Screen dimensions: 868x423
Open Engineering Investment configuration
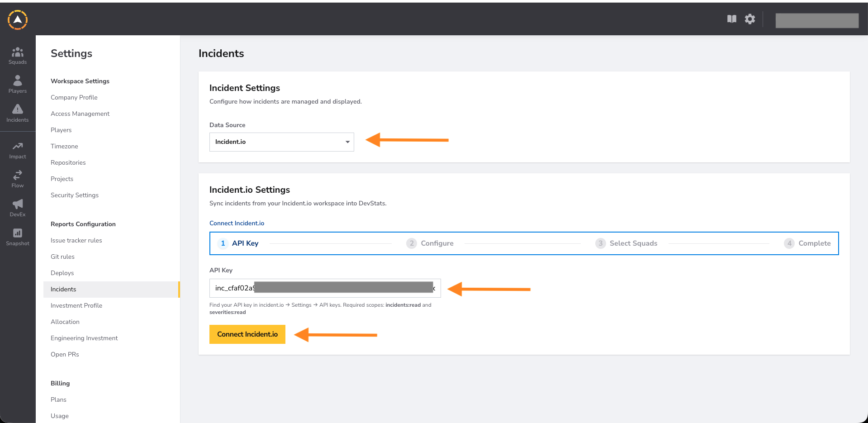click(x=84, y=338)
